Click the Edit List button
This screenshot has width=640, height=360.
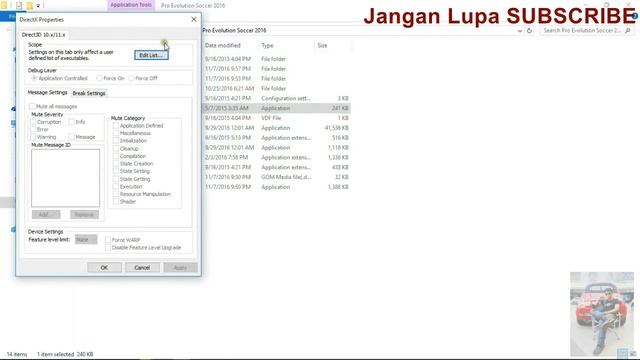(x=151, y=55)
